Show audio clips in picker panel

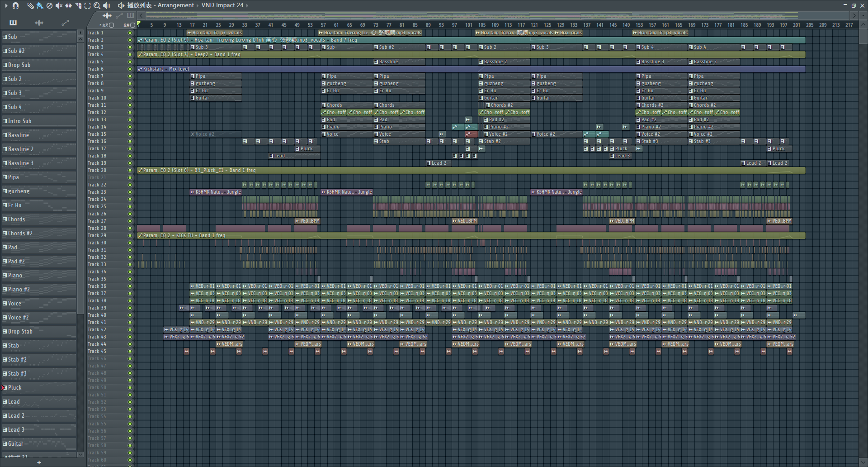click(x=39, y=23)
